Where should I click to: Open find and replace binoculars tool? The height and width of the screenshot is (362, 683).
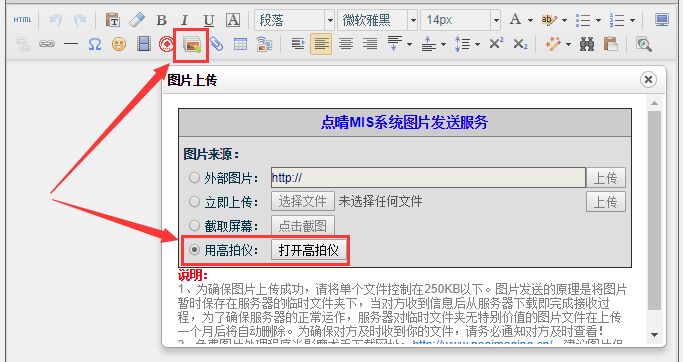(x=587, y=44)
